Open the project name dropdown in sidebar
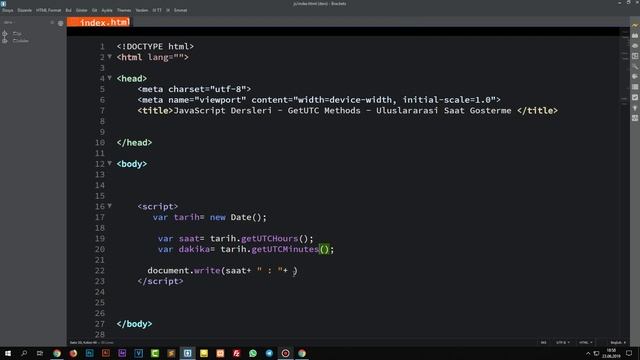 coord(9,22)
